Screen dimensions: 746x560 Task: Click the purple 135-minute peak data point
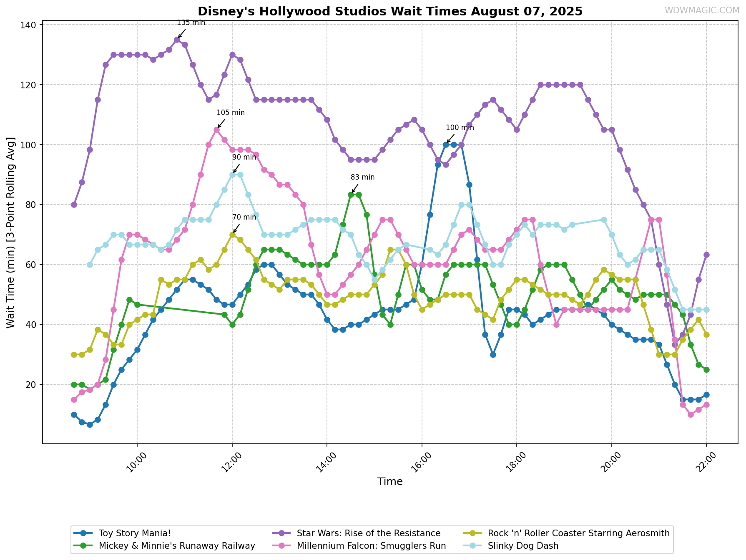(177, 40)
